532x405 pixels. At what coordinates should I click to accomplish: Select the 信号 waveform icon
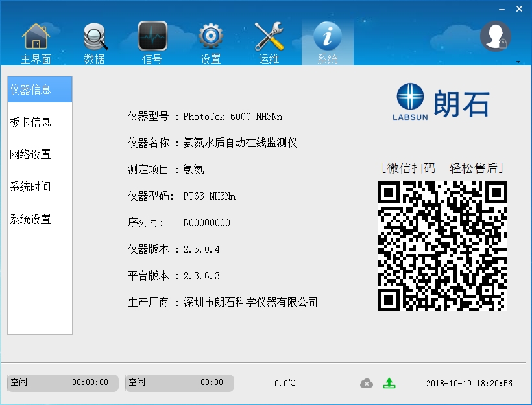click(152, 41)
